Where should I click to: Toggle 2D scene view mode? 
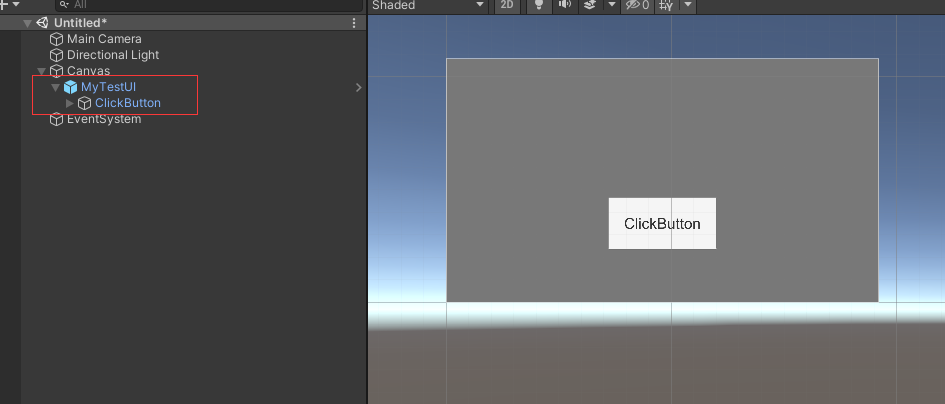pyautogui.click(x=507, y=5)
